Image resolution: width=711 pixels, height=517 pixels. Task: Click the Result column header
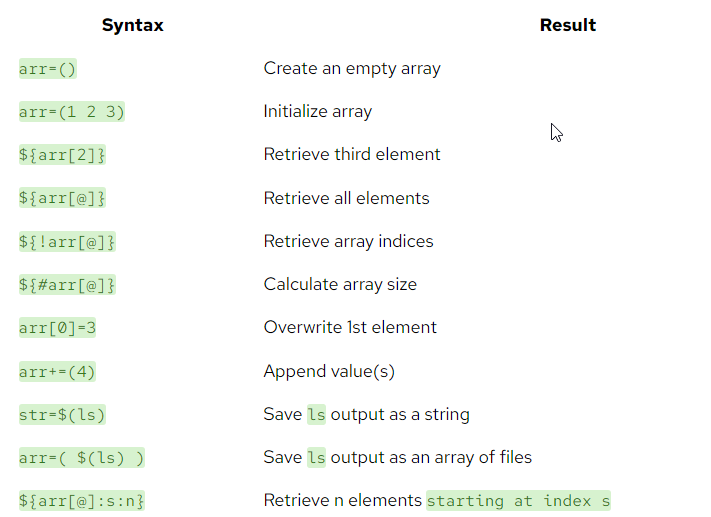tap(568, 25)
